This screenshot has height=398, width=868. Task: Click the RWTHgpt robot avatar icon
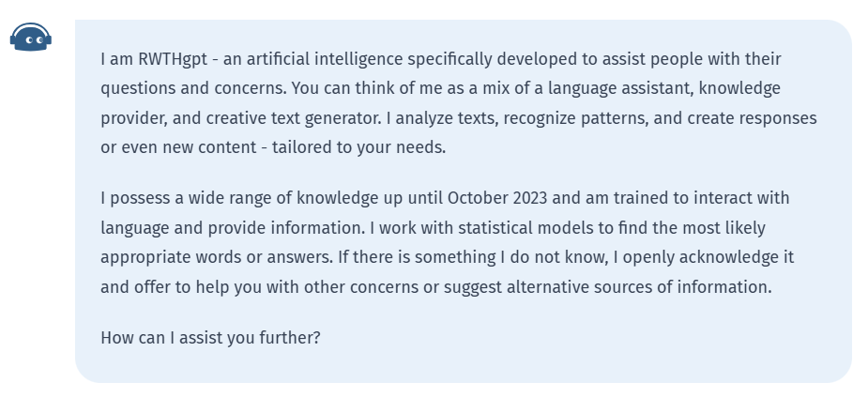[x=31, y=38]
